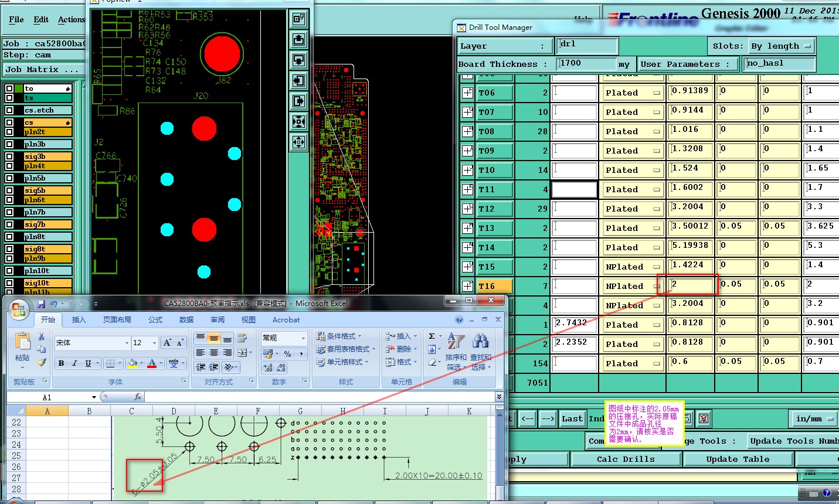Apply percent style in Excel number group
Image resolution: width=839 pixels, height=504 pixels.
click(287, 354)
